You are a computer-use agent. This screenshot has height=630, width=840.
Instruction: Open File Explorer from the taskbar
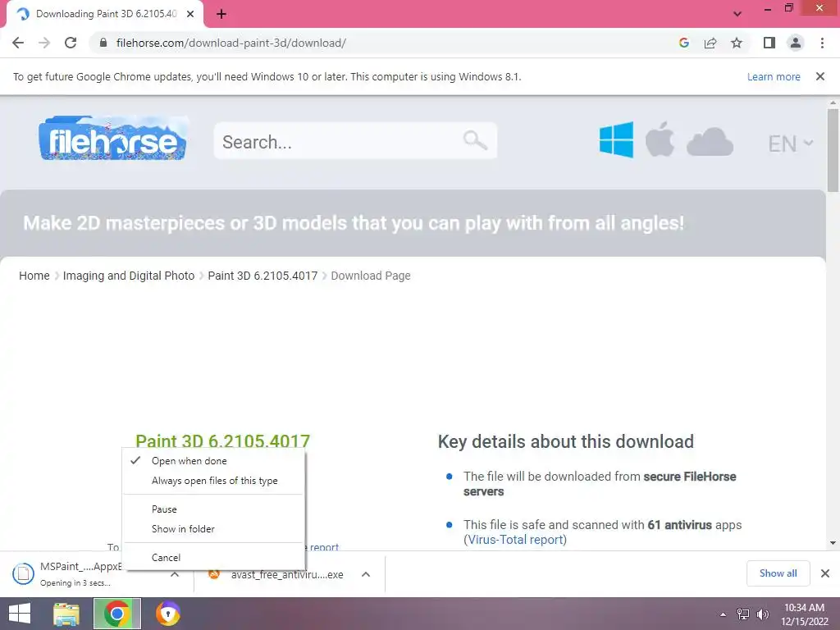click(x=66, y=614)
